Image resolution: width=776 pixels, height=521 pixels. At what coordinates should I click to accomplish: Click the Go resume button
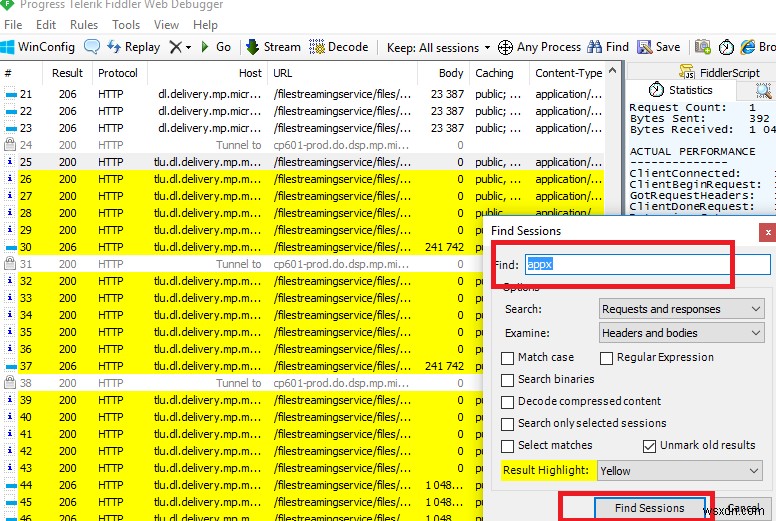[x=216, y=47]
